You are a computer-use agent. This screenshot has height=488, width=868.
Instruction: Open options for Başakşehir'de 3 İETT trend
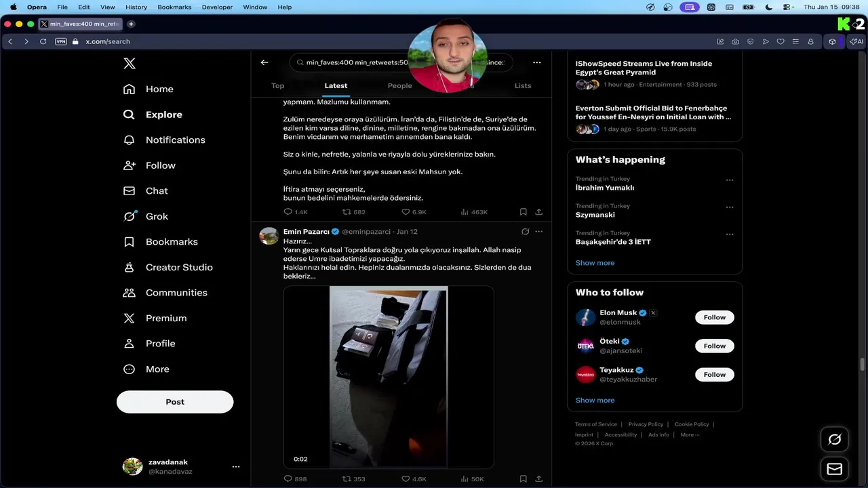[730, 235]
